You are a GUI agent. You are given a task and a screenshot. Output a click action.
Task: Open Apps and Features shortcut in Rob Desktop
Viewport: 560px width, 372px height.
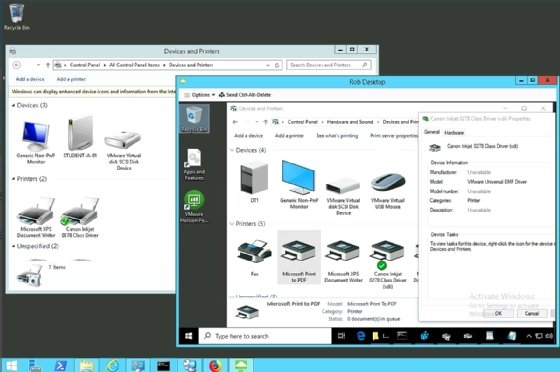point(194,165)
